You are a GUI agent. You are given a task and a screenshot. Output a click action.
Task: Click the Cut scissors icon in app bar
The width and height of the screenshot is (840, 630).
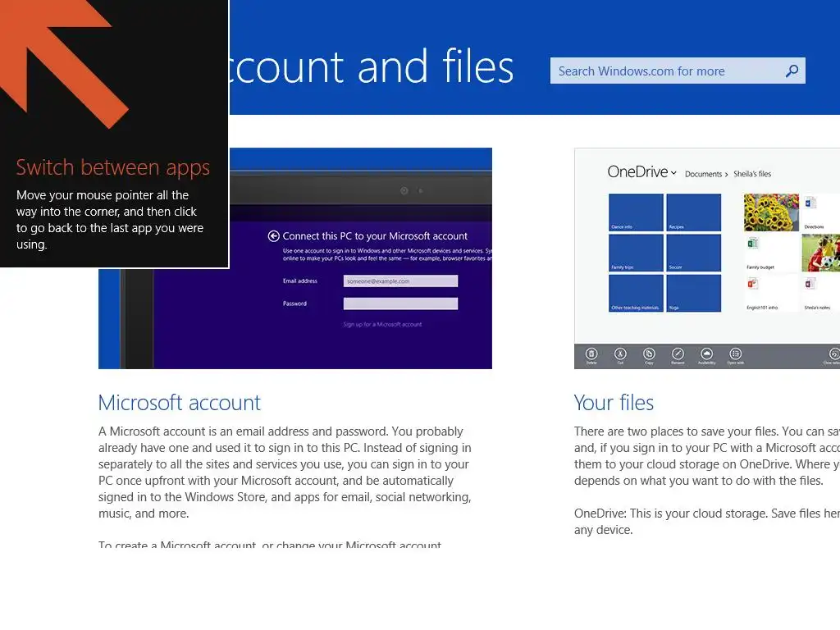pos(620,354)
